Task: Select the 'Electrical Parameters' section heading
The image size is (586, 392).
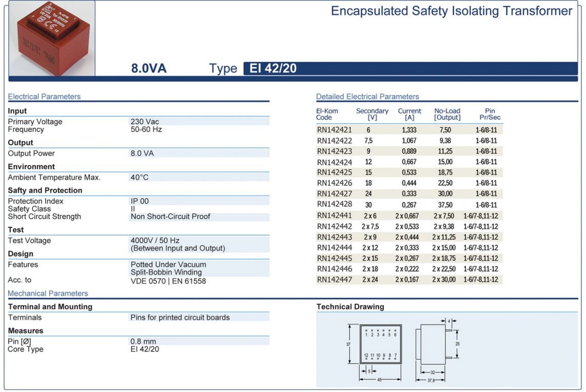Action: [x=44, y=96]
